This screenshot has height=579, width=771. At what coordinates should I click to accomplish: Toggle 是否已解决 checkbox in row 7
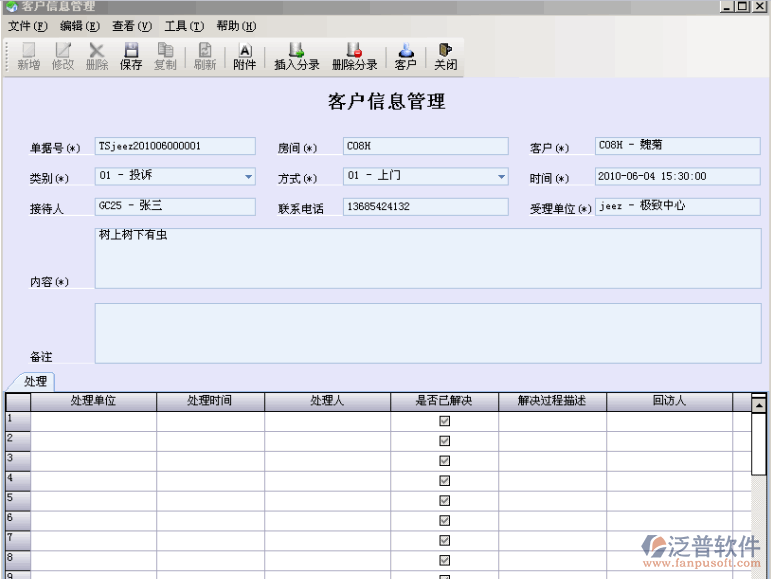coord(445,540)
